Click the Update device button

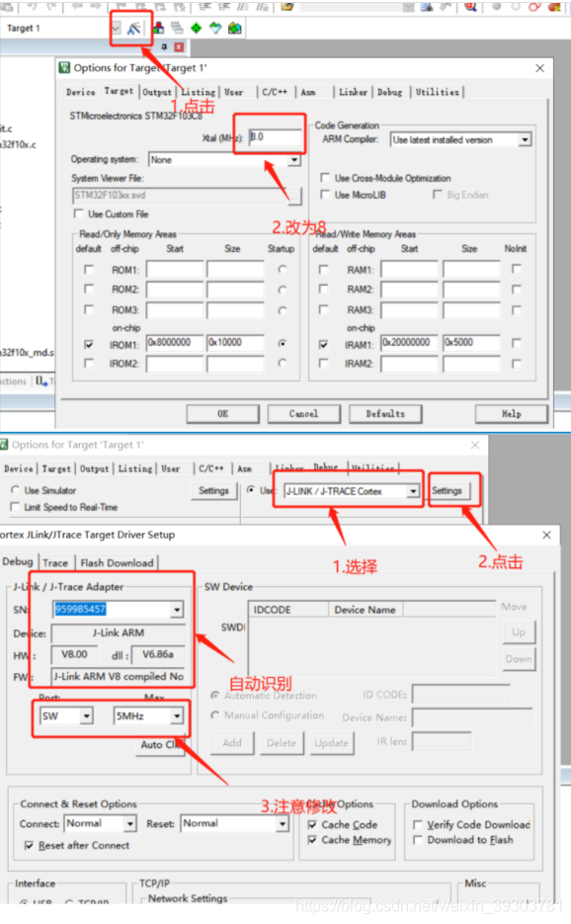(x=331, y=742)
